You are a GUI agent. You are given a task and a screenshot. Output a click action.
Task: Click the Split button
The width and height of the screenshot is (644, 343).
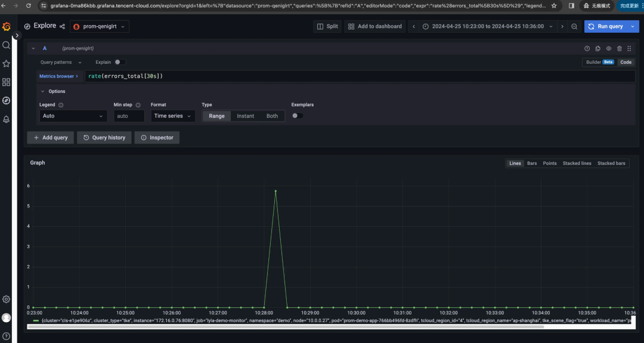pos(327,26)
